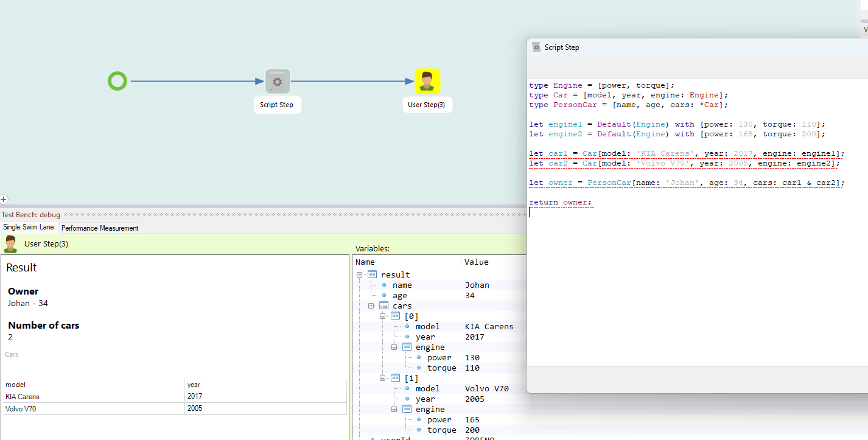Collapse the engine node under [0]

coord(394,347)
